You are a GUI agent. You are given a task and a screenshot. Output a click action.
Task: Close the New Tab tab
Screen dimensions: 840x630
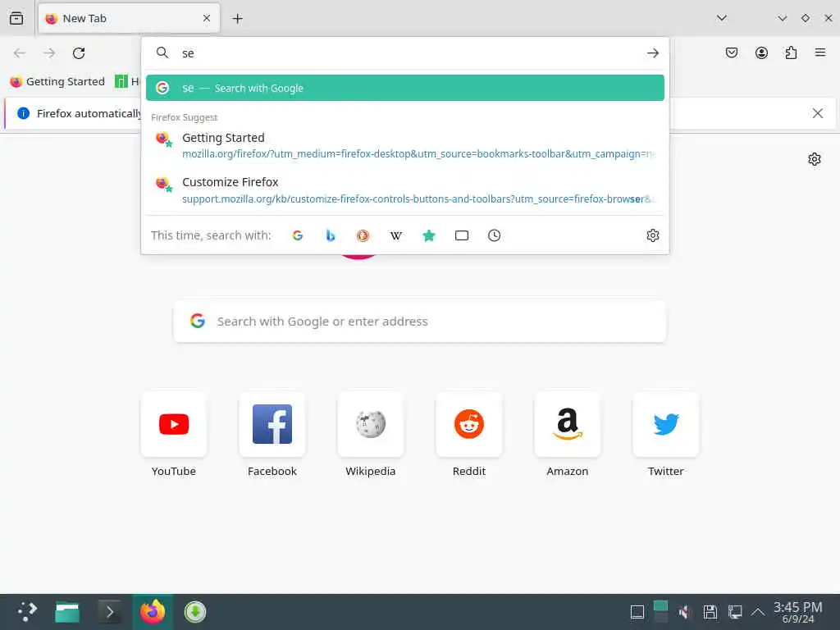tap(207, 18)
